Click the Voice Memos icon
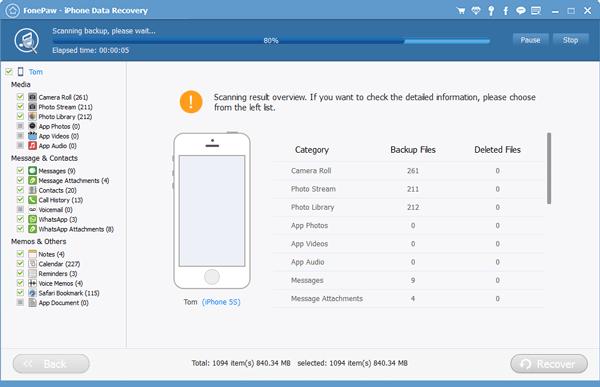 click(x=33, y=283)
